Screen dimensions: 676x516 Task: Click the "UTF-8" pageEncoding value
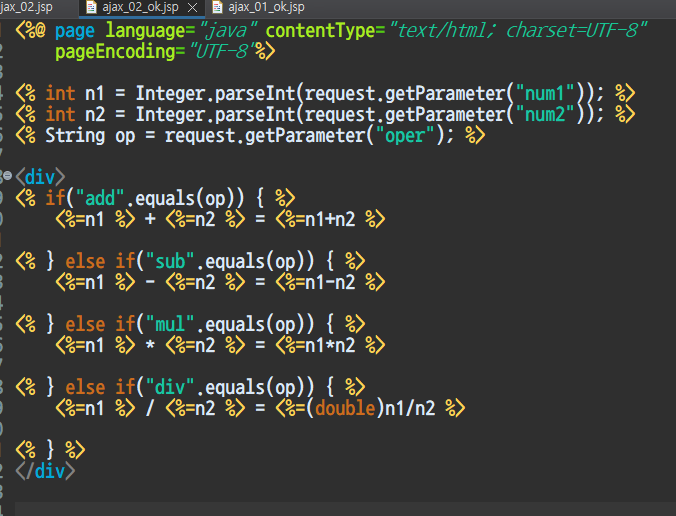(220, 52)
